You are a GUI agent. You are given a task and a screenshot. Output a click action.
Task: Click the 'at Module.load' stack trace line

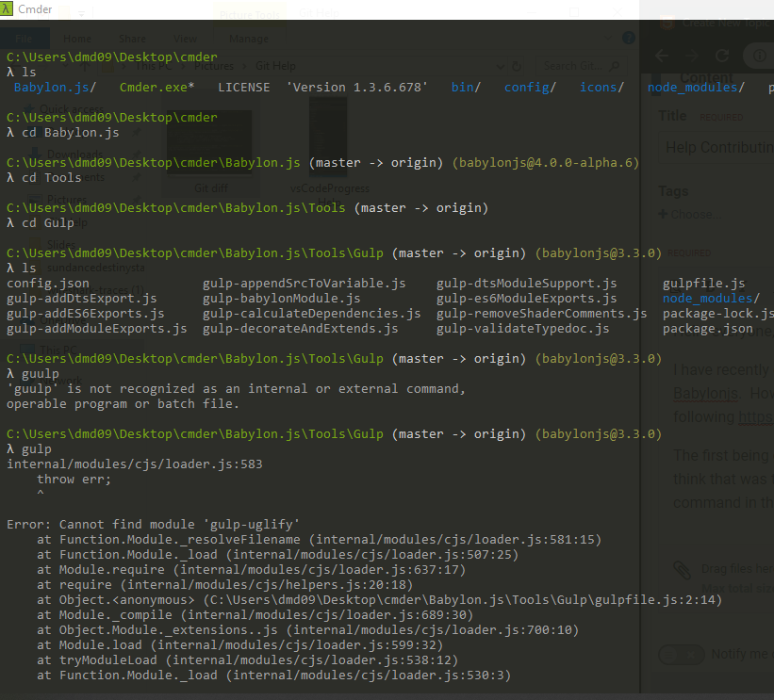pyautogui.click(x=239, y=645)
